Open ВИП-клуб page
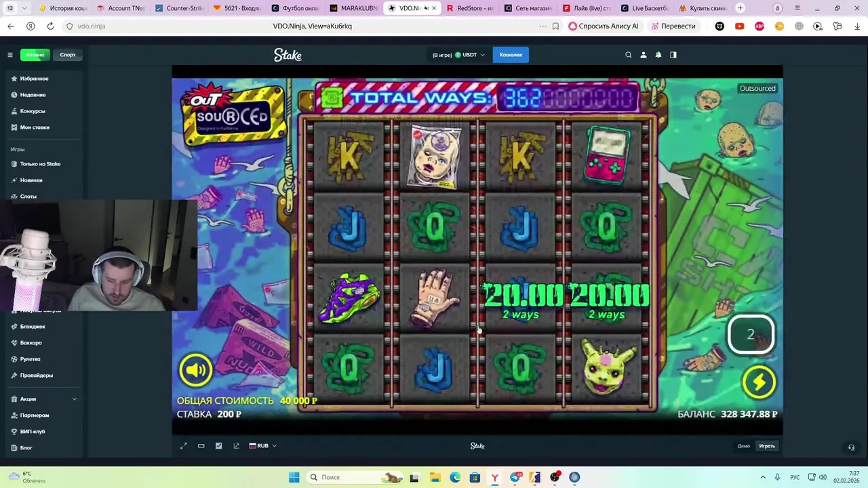Image resolution: width=868 pixels, height=488 pixels. (33, 432)
